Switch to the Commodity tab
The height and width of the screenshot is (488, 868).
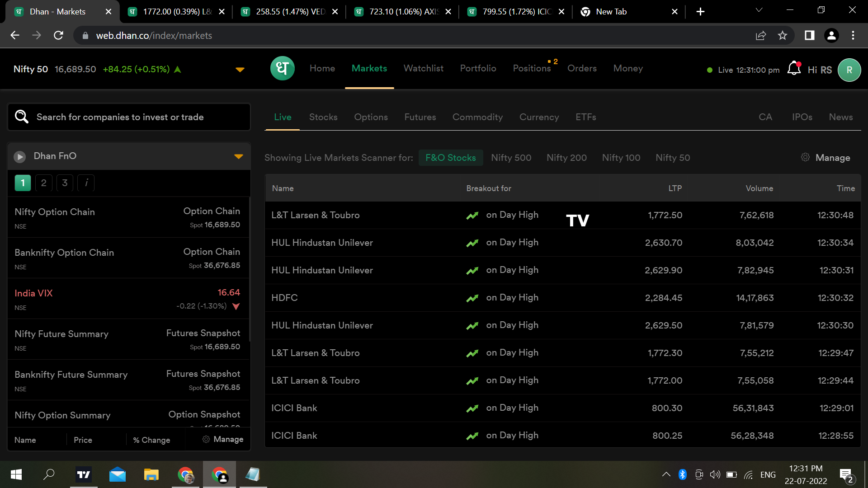[477, 117]
